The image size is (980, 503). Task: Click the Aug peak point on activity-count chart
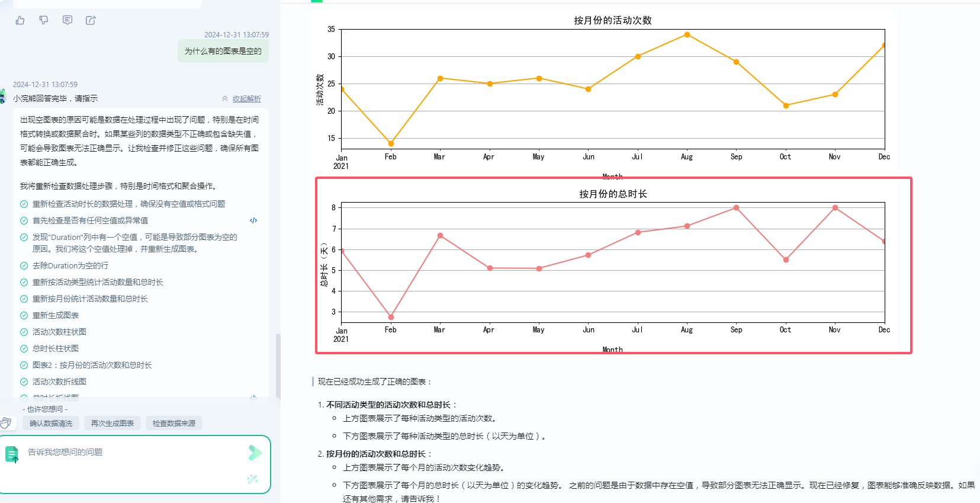(x=687, y=35)
